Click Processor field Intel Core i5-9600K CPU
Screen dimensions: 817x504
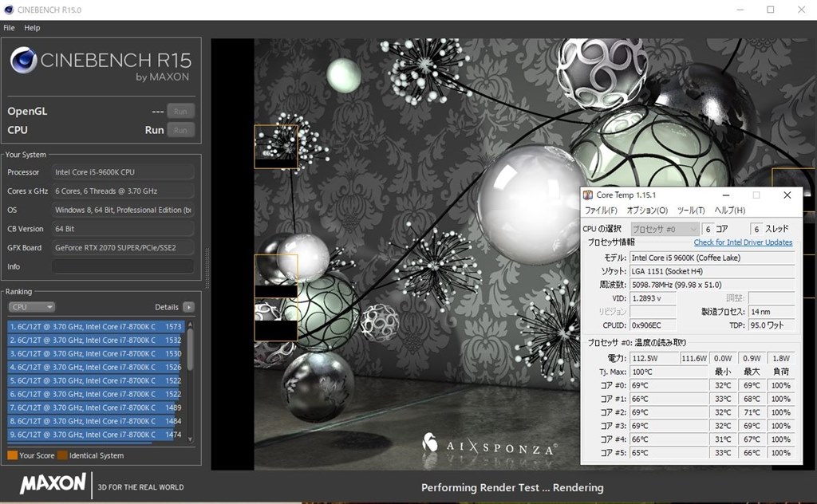click(123, 171)
